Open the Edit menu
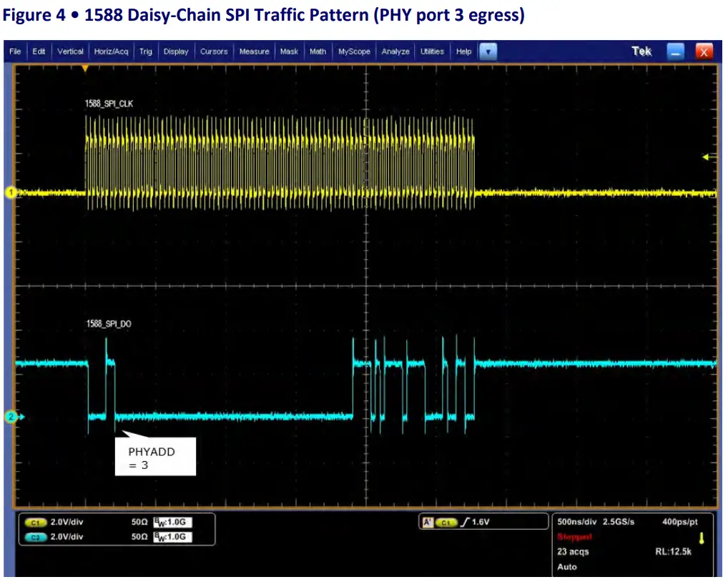Image resolution: width=728 pixels, height=582 pixels. tap(39, 51)
